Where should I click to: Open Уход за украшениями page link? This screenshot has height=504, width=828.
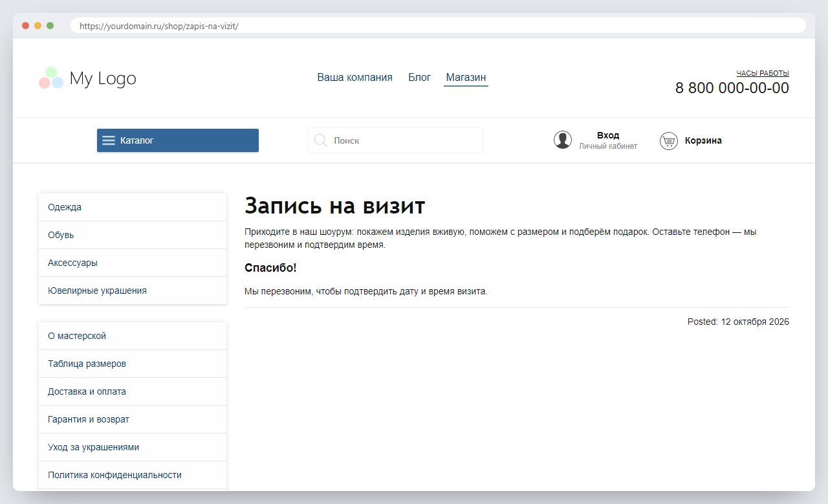pyautogui.click(x=133, y=447)
